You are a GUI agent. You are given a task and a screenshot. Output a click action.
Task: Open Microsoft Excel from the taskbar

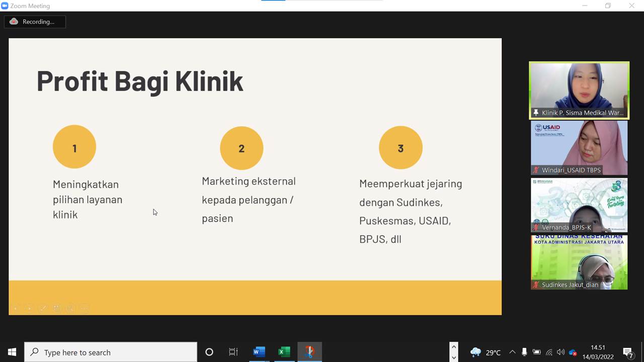click(284, 352)
